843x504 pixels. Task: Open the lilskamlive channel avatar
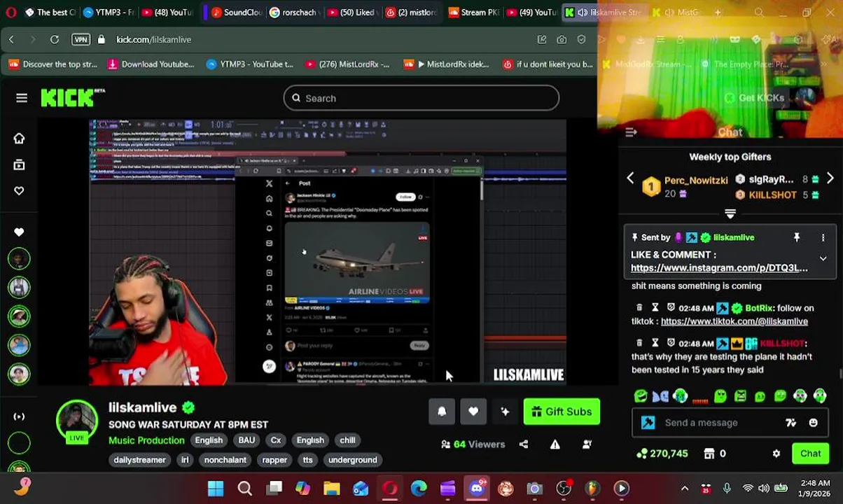point(76,421)
